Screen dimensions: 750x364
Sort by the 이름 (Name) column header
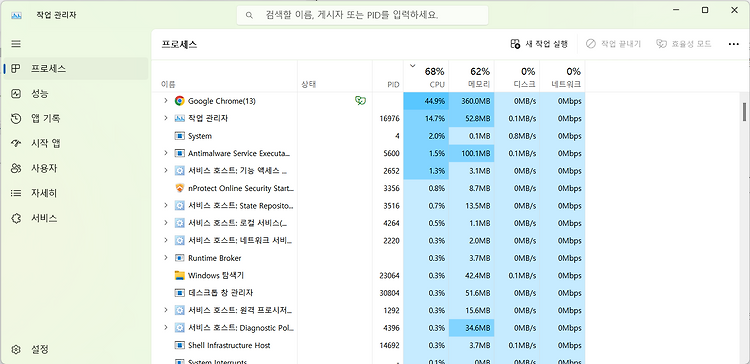(224, 77)
